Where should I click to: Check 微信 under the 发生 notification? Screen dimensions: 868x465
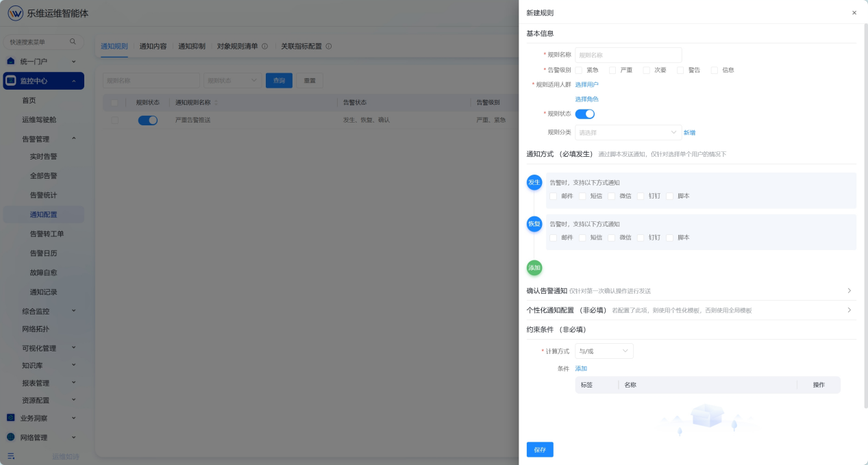[612, 196]
